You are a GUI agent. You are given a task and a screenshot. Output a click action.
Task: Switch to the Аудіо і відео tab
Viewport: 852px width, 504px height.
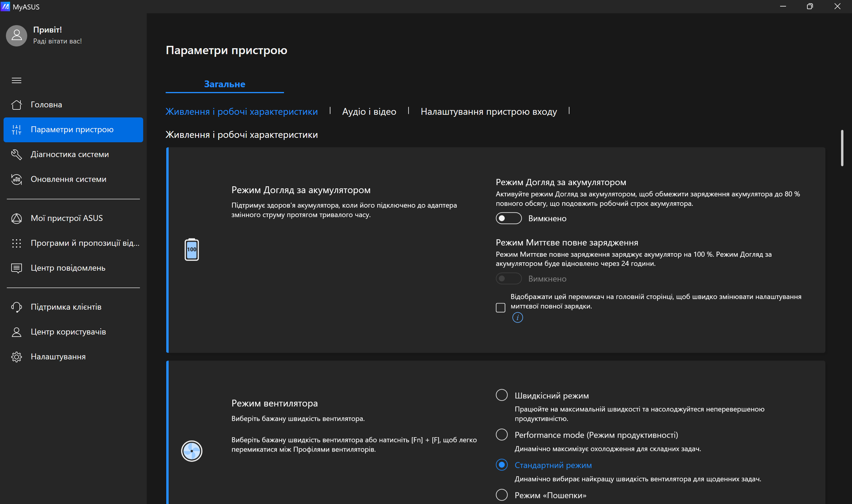[369, 111]
